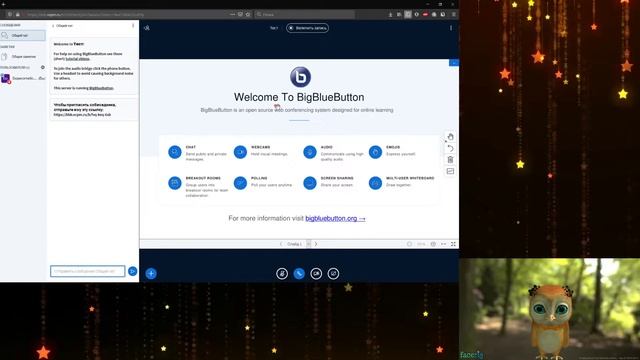This screenshot has width=640, height=360.
Task: Select the whiteboard hand pan tool
Action: [x=450, y=137]
